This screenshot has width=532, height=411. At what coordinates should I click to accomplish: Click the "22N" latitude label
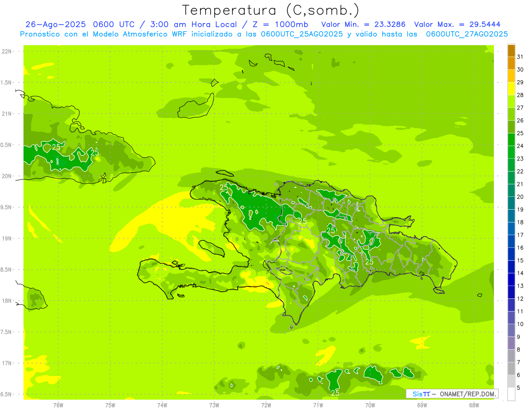7,51
